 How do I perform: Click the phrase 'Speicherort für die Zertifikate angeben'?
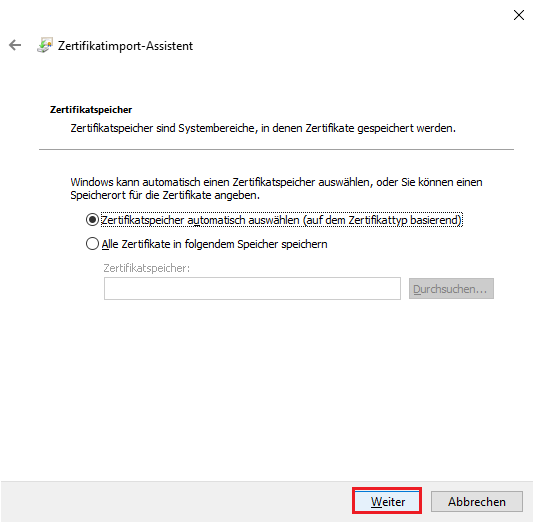[x=165, y=195]
